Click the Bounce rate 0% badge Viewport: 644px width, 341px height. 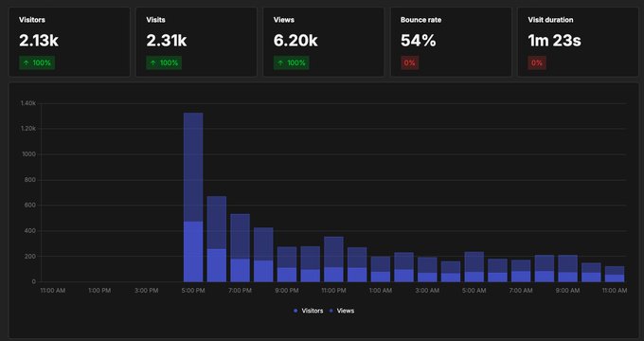[409, 63]
